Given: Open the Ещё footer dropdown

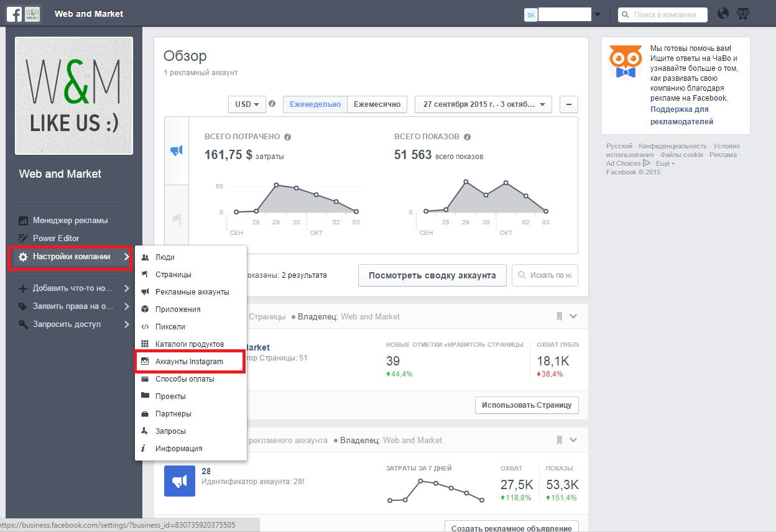Looking at the screenshot, I should 665,163.
